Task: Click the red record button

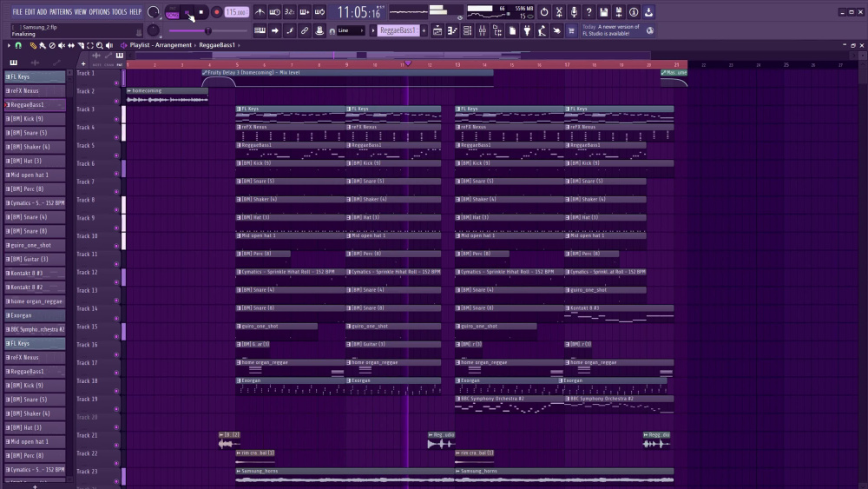Action: (216, 12)
